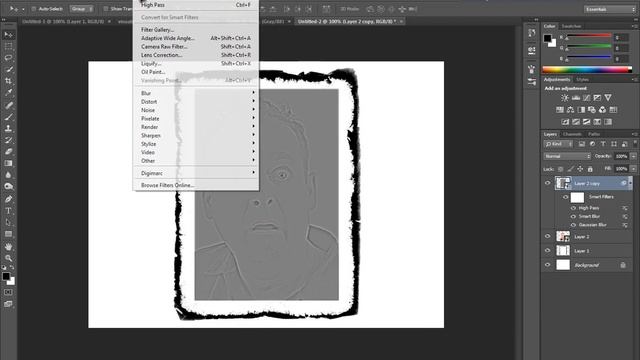Click the red R color slider

[x=589, y=36]
